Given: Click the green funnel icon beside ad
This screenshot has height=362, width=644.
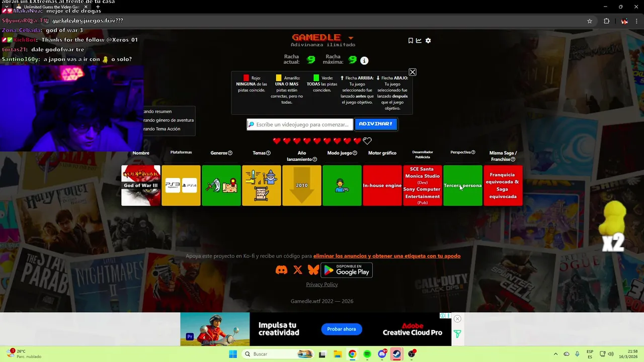Looking at the screenshot, I should tap(457, 334).
